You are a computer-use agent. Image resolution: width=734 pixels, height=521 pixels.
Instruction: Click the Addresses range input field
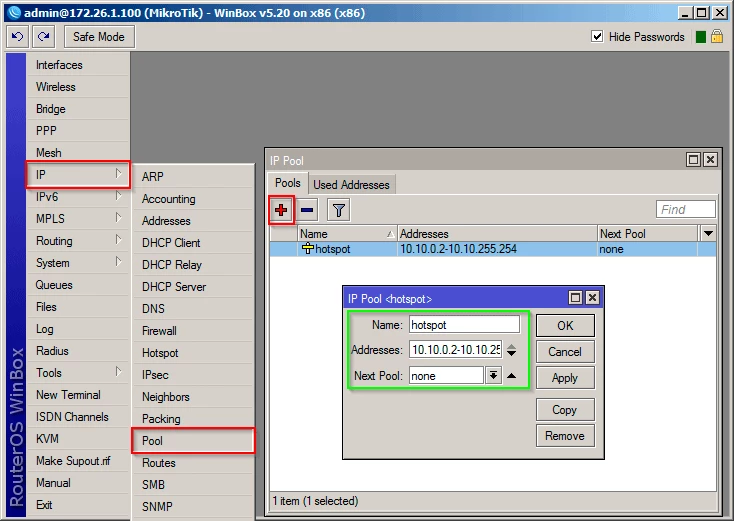pyautogui.click(x=455, y=350)
